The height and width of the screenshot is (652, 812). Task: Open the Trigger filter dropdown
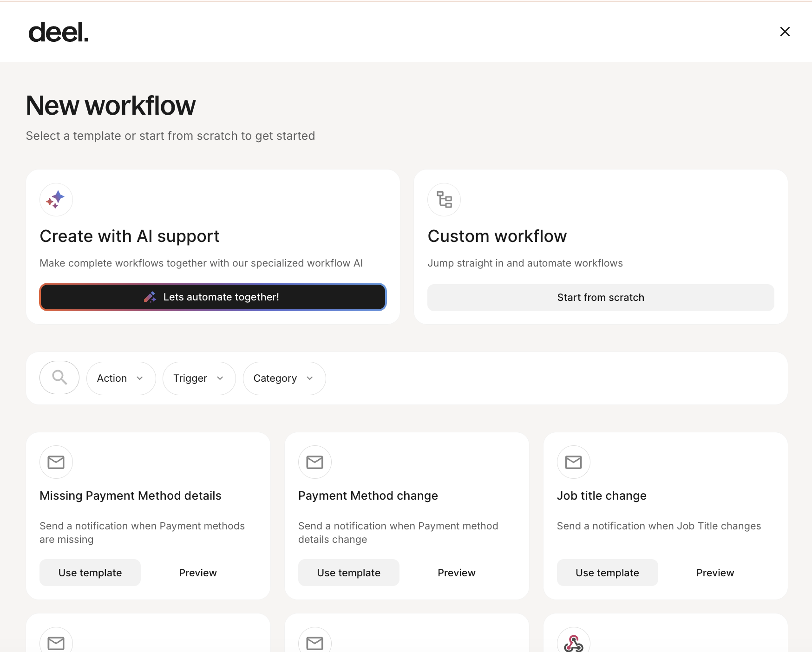pos(199,378)
